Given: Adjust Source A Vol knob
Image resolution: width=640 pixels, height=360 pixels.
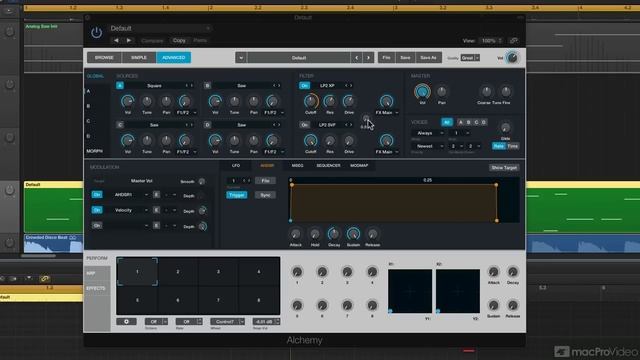Looking at the screenshot, I should tap(128, 101).
